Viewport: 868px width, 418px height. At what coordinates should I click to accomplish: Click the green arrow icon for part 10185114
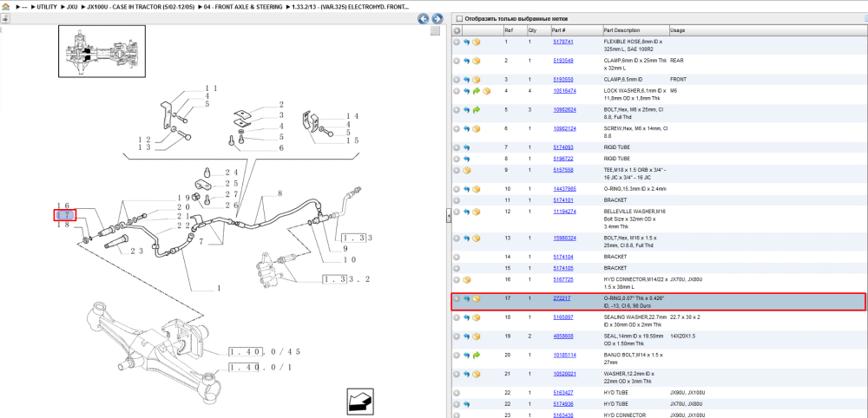coord(476,355)
